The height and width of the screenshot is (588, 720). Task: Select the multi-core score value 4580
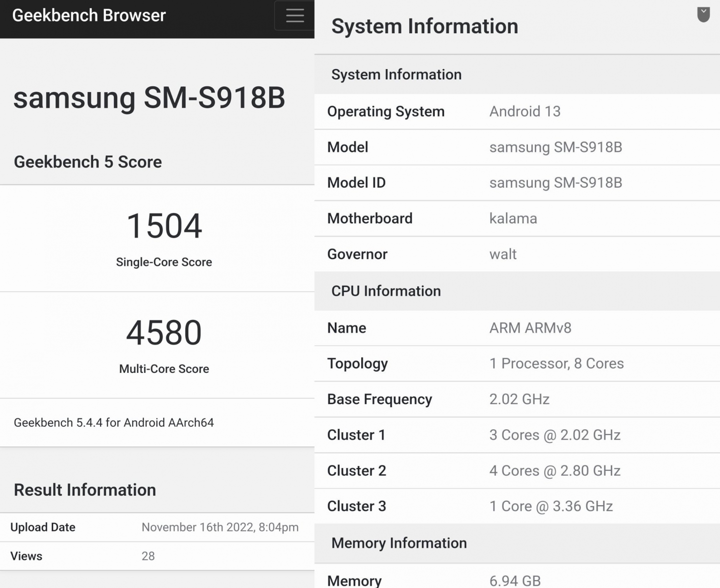(164, 333)
